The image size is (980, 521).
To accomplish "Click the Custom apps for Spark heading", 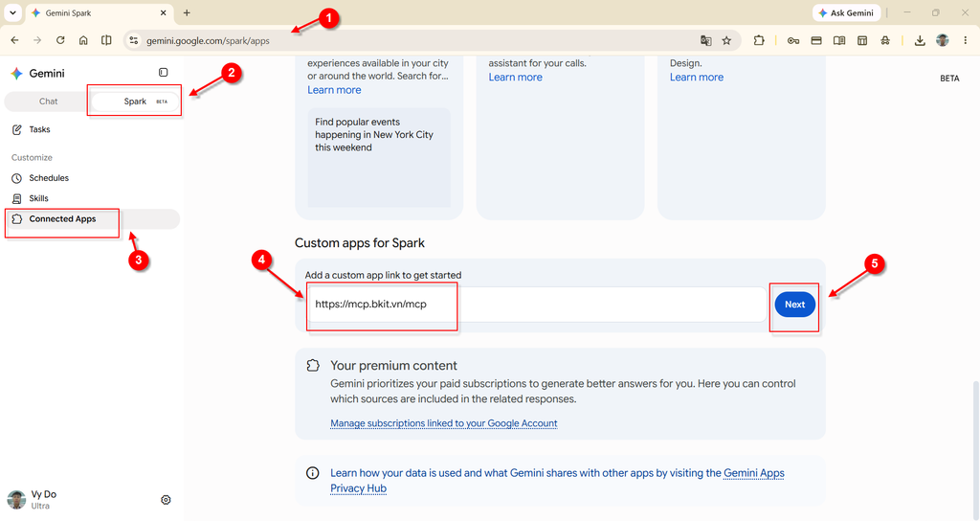I will click(x=360, y=243).
